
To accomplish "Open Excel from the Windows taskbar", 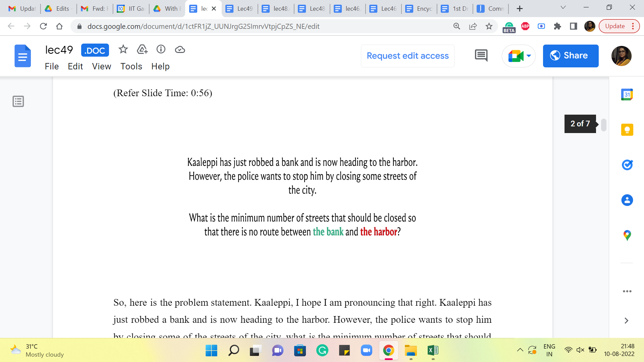I will pos(433,351).
